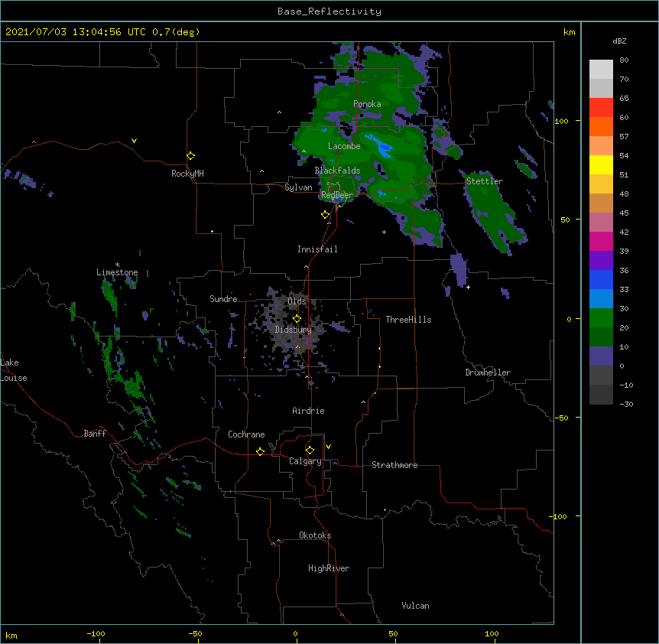Select the yellow 54 dBZ legend swatch

pos(601,164)
